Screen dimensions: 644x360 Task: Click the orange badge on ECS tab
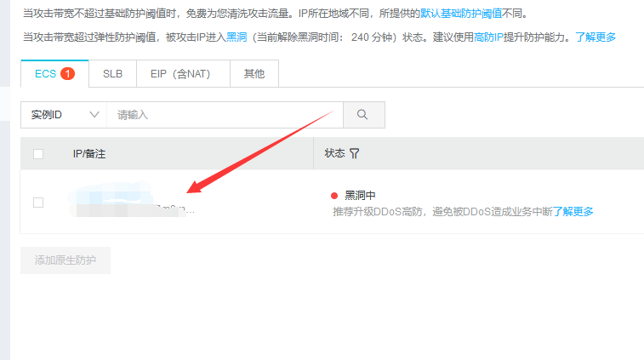pos(68,74)
